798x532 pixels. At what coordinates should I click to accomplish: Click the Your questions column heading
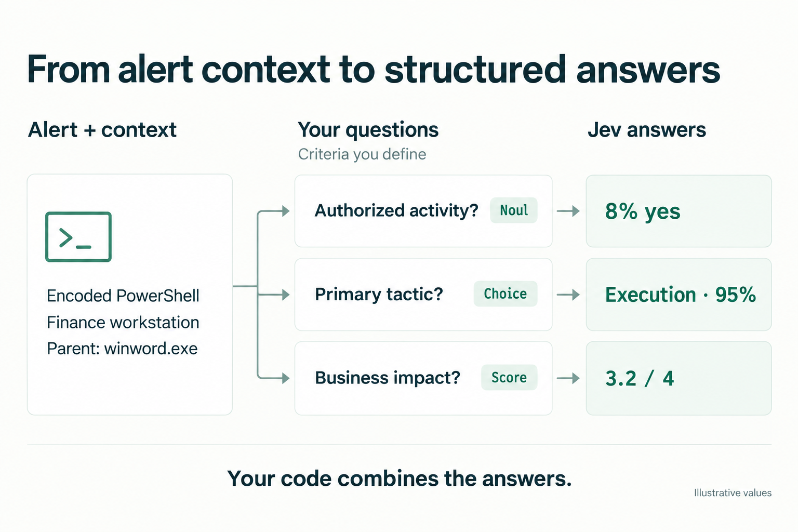tap(368, 130)
